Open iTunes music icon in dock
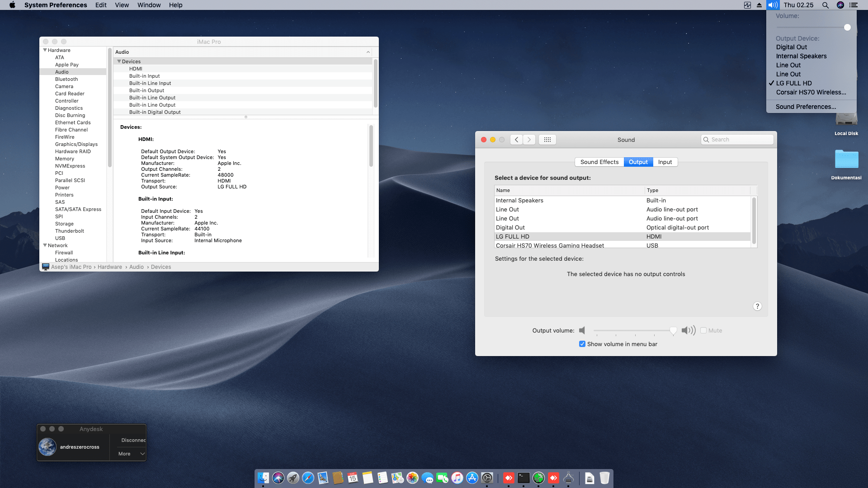Image resolution: width=868 pixels, height=488 pixels. point(457,478)
